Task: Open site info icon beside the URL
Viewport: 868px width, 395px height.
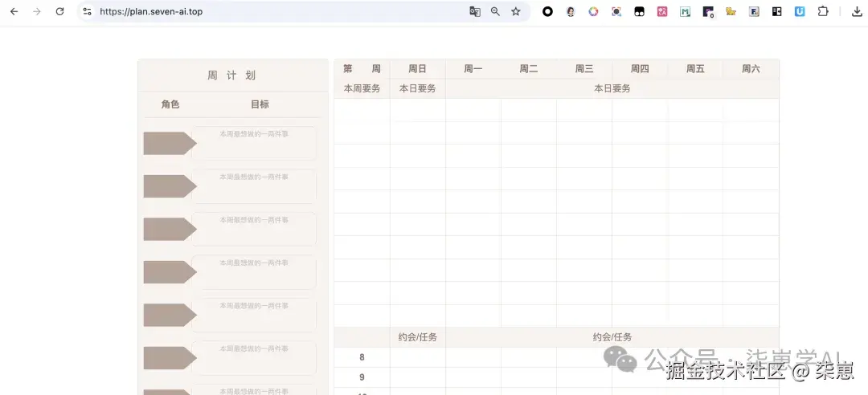Action: tap(87, 11)
